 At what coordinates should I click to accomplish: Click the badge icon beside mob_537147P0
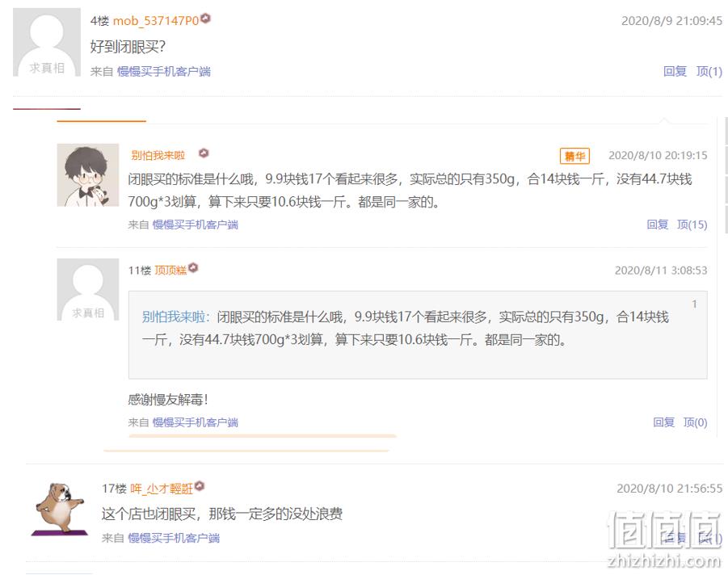coord(206,19)
